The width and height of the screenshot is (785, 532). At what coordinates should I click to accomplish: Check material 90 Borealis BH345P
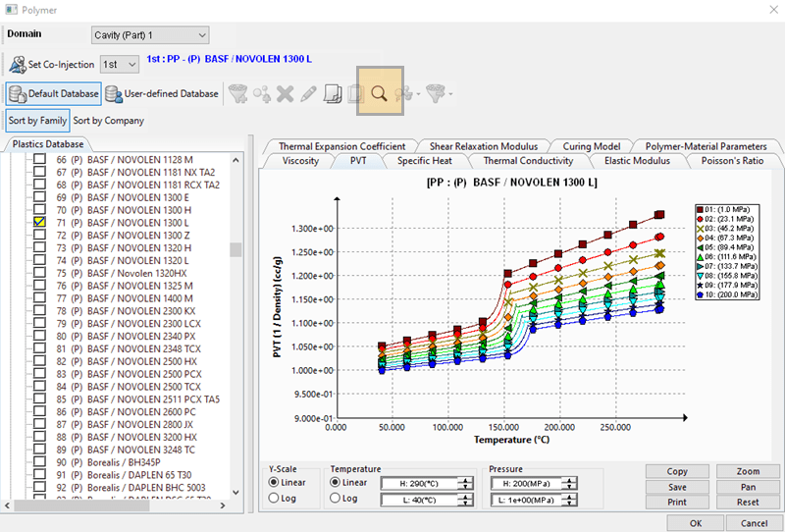(x=39, y=462)
